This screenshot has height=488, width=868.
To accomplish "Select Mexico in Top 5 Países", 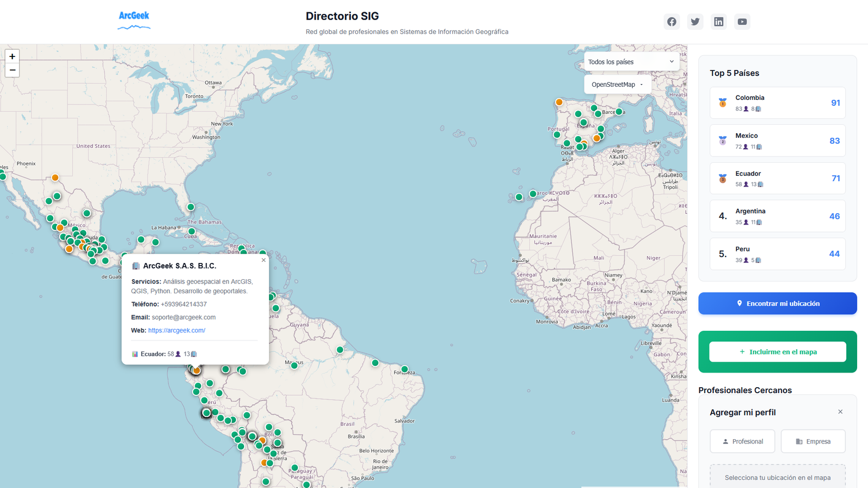I will point(777,141).
